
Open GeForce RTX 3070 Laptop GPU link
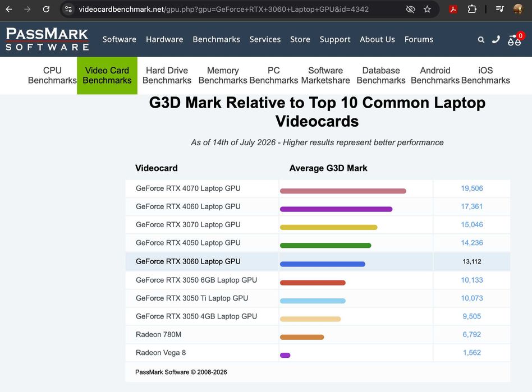pyautogui.click(x=188, y=225)
